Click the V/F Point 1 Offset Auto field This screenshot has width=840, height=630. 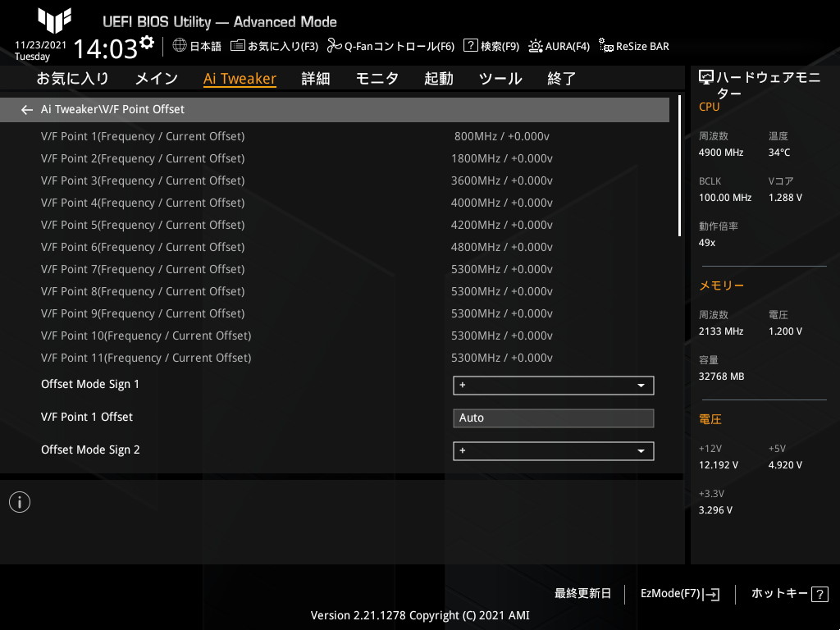tap(554, 418)
